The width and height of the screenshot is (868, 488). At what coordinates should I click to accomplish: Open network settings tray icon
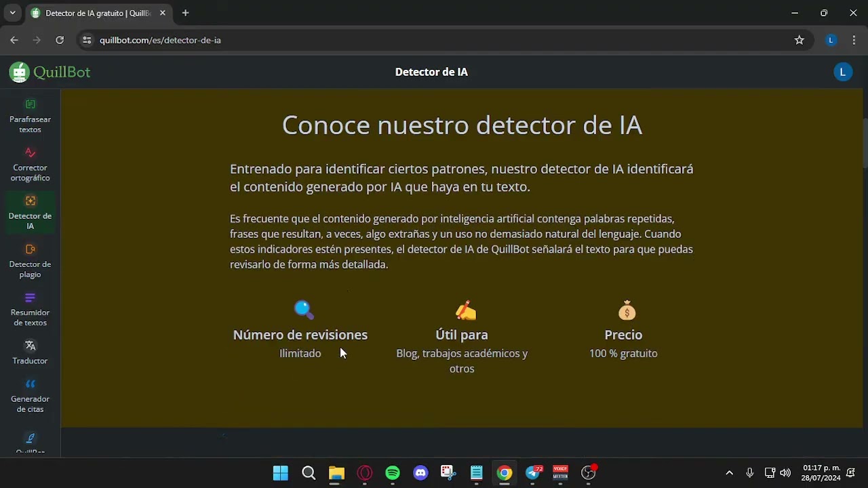[x=770, y=473]
